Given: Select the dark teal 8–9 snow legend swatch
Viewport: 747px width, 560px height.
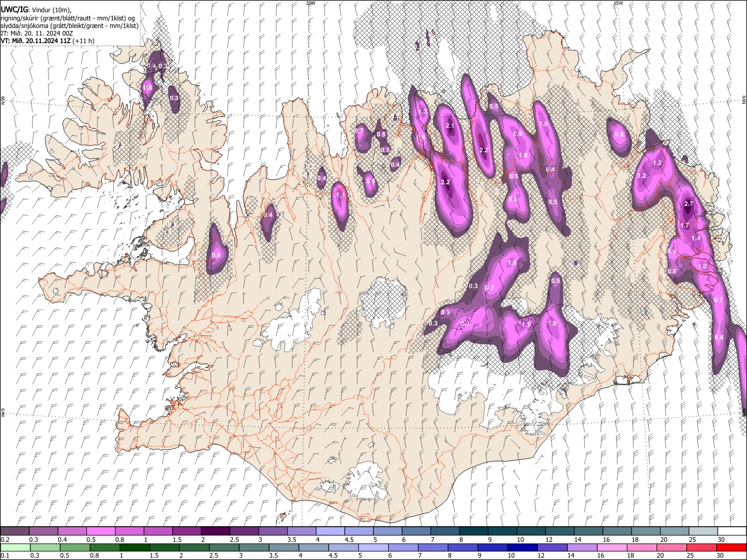Looking at the screenshot, I should (x=474, y=531).
